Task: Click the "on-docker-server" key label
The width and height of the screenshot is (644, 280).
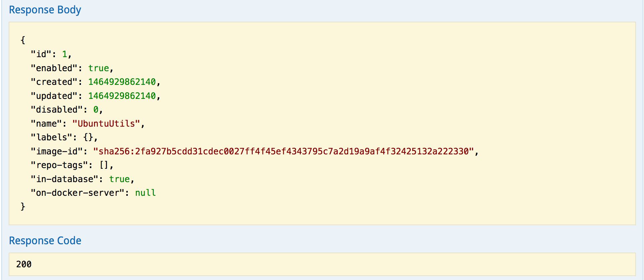Action: [x=78, y=193]
